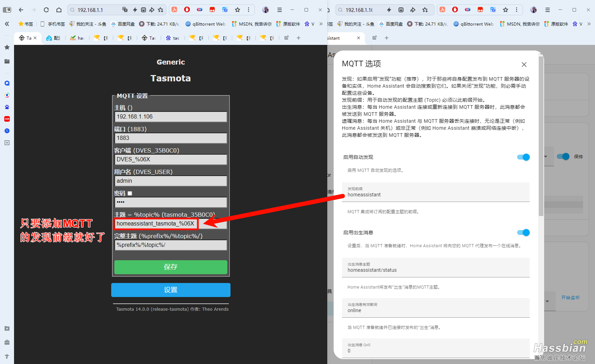Check the 密码 show-password checkbox
The height and width of the screenshot is (364, 595).
click(x=130, y=193)
